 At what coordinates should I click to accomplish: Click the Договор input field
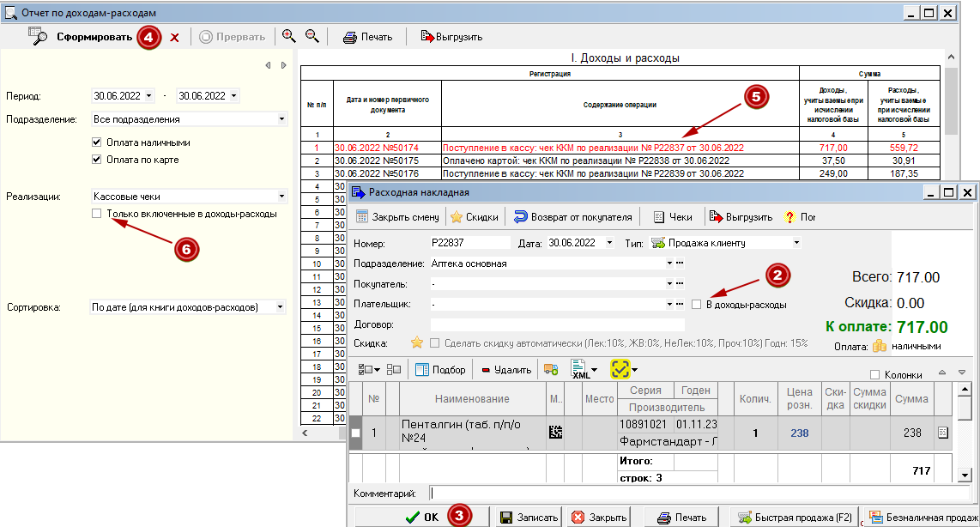pyautogui.click(x=558, y=324)
